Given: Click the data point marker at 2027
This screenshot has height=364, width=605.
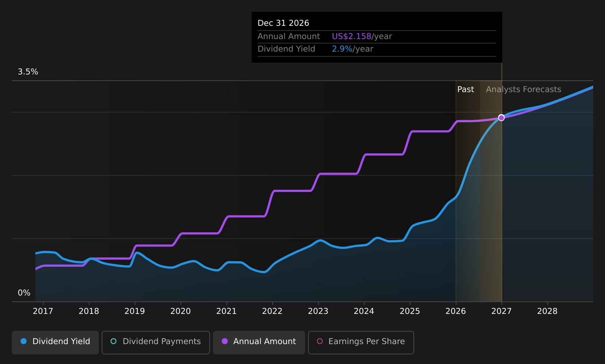Looking at the screenshot, I should (501, 118).
